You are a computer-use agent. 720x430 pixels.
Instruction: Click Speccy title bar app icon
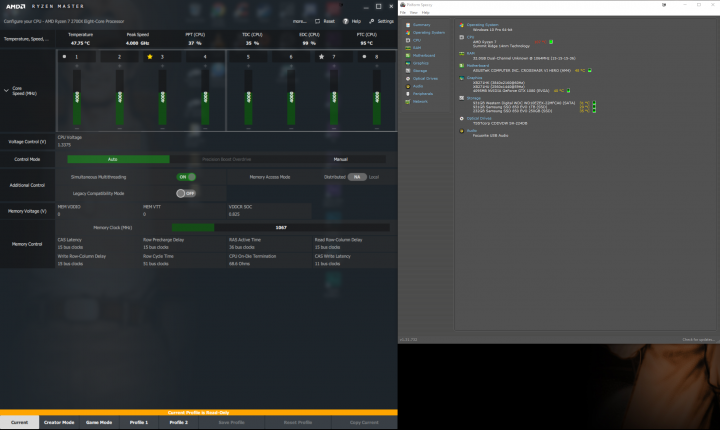click(x=403, y=5)
